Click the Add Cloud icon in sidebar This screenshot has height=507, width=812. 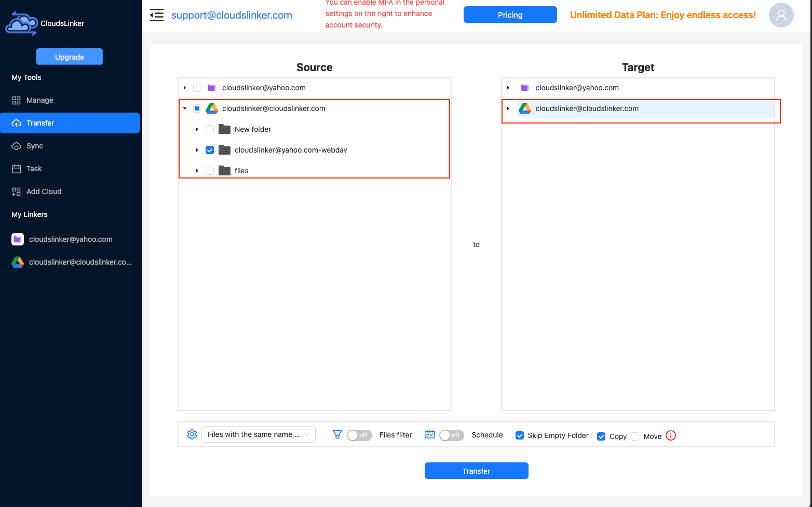pyautogui.click(x=17, y=191)
